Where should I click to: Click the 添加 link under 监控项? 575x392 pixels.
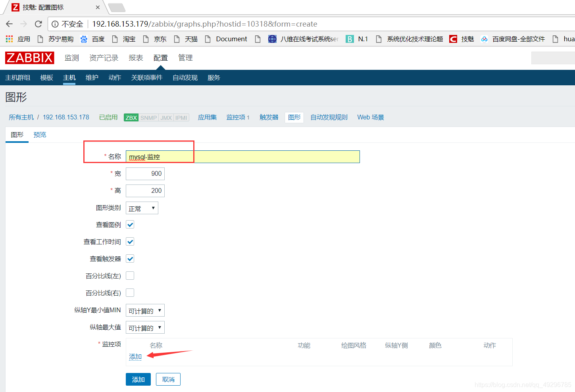135,357
